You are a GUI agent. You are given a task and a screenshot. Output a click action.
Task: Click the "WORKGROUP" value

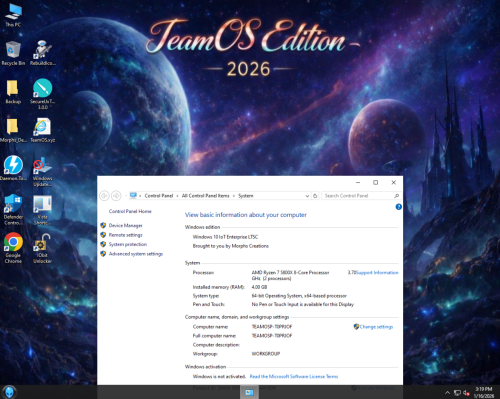[266, 354]
